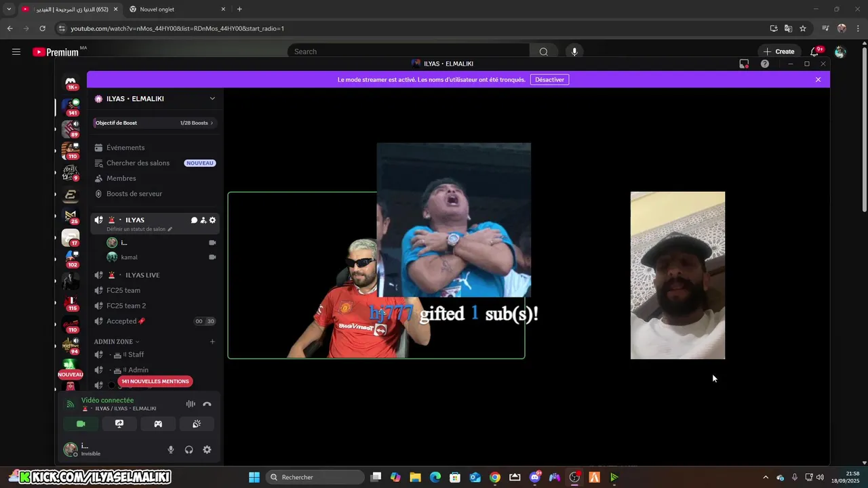The height and width of the screenshot is (488, 868).
Task: Open File Explorer from taskbar
Action: pos(415,477)
